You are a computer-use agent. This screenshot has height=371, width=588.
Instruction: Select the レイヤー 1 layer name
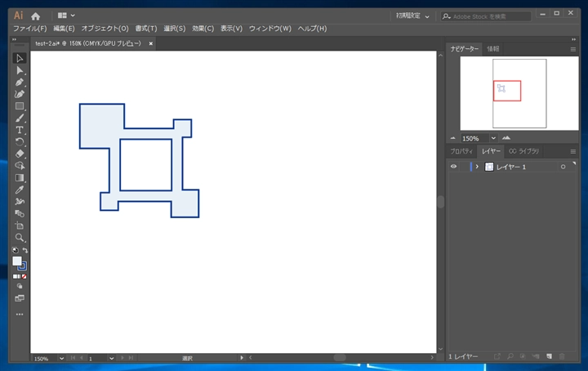[511, 167]
